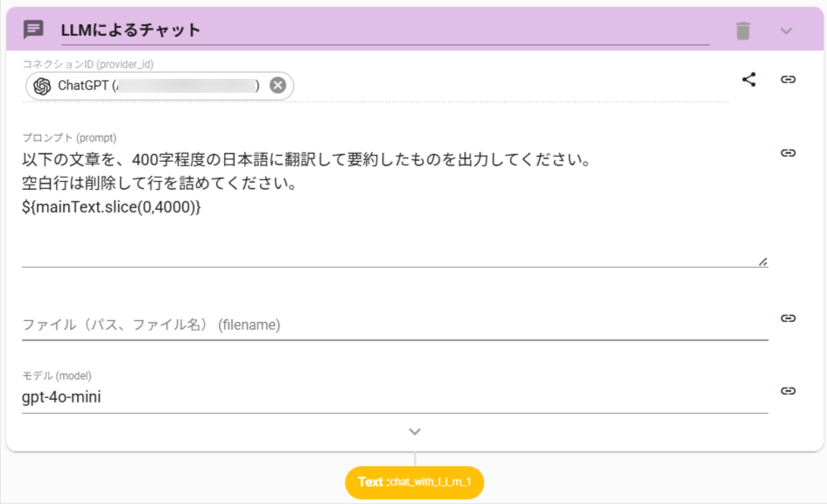
Task: Click the link icon beside the prompt field
Action: point(788,153)
